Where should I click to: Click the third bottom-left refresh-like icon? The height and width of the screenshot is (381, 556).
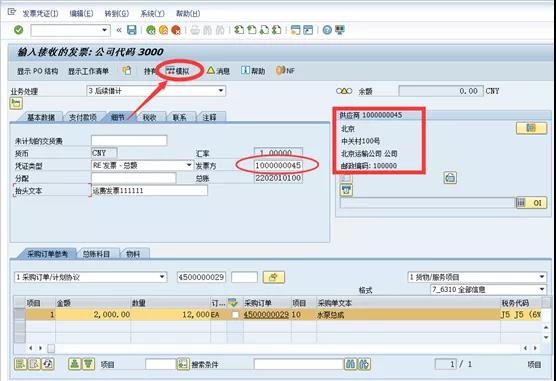point(48,364)
